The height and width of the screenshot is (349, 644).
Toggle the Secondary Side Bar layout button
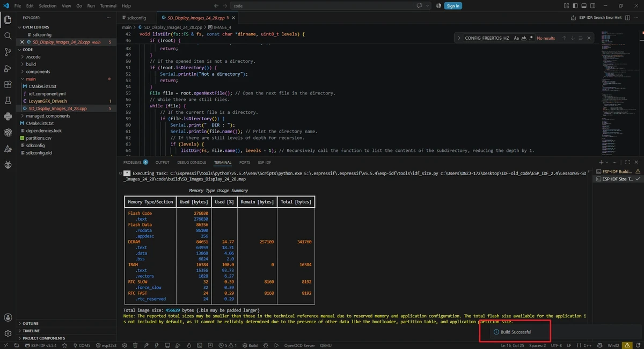592,6
